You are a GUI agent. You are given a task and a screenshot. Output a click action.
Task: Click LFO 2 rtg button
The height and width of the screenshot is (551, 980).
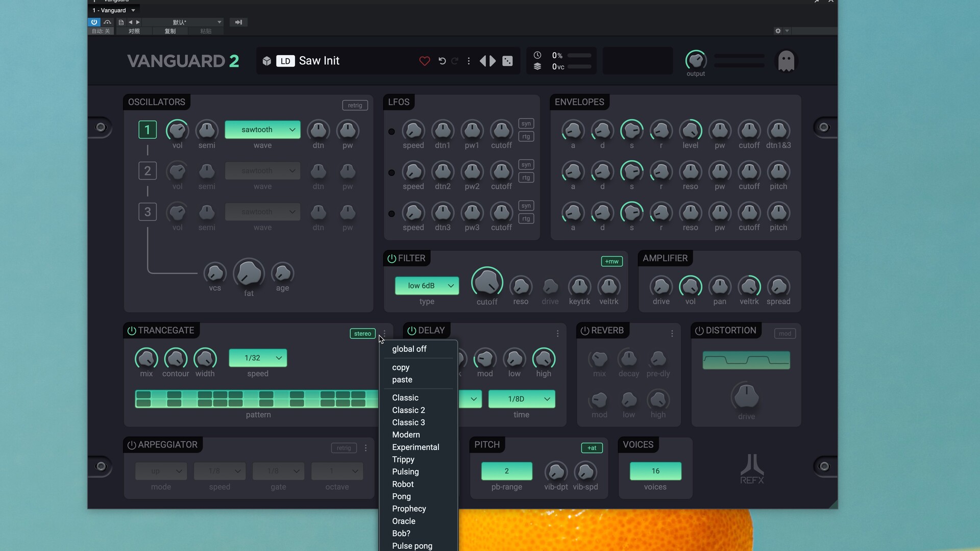click(x=526, y=178)
